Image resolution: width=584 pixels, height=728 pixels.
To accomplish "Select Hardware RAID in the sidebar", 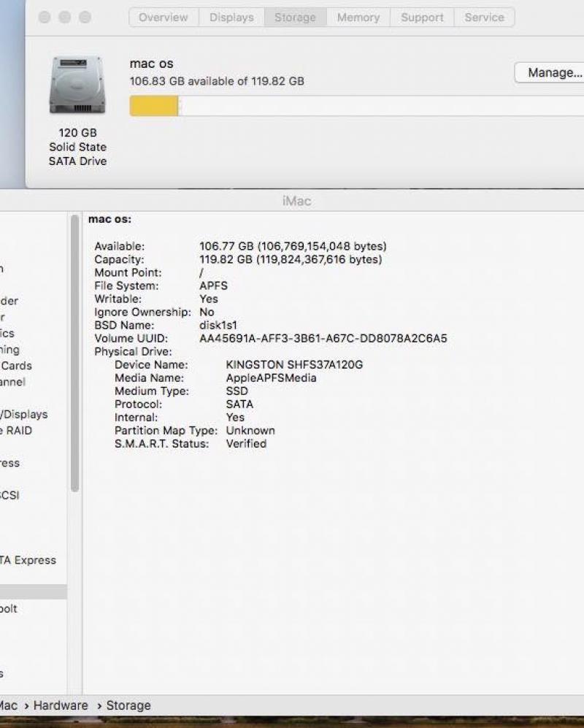I will coord(16,430).
